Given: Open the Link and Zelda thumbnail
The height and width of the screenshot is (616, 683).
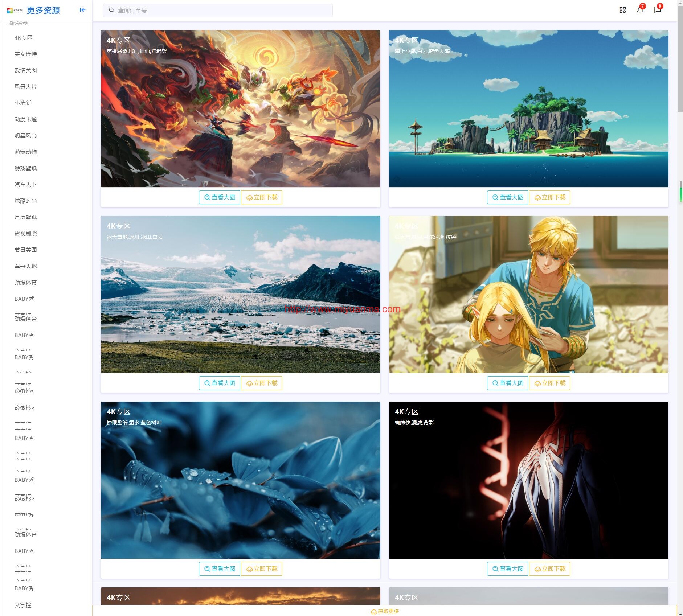Looking at the screenshot, I should click(529, 295).
